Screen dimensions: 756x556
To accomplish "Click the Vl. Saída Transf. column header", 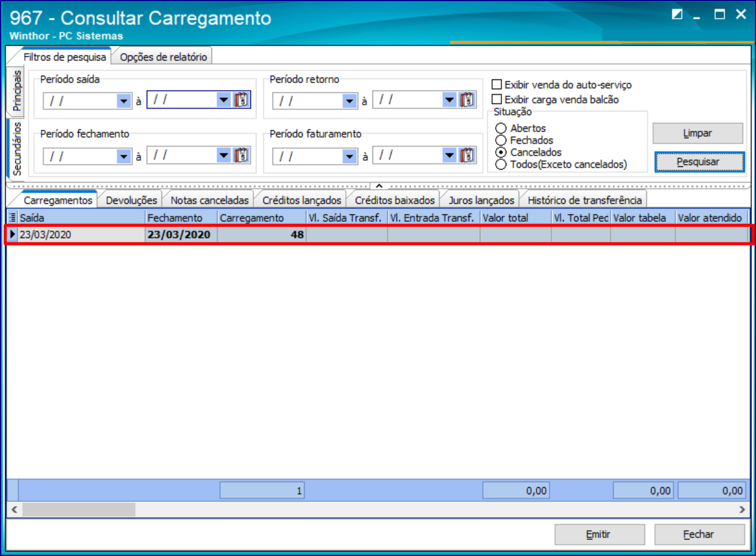I will click(347, 218).
